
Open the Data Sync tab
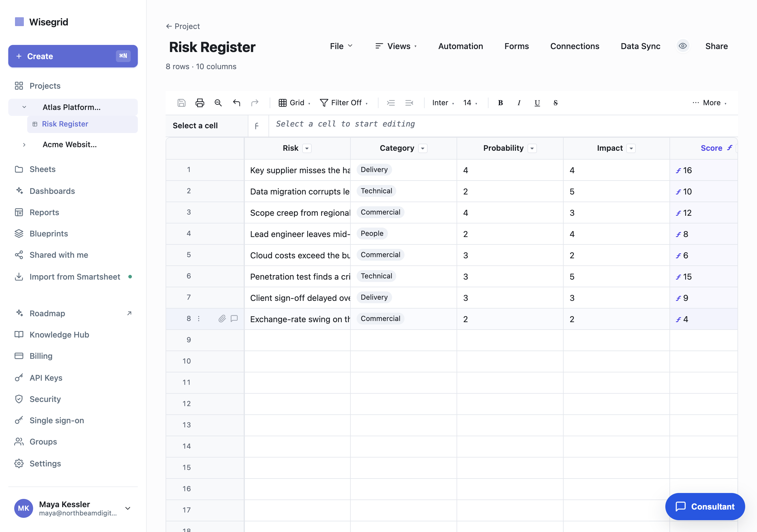pos(640,46)
